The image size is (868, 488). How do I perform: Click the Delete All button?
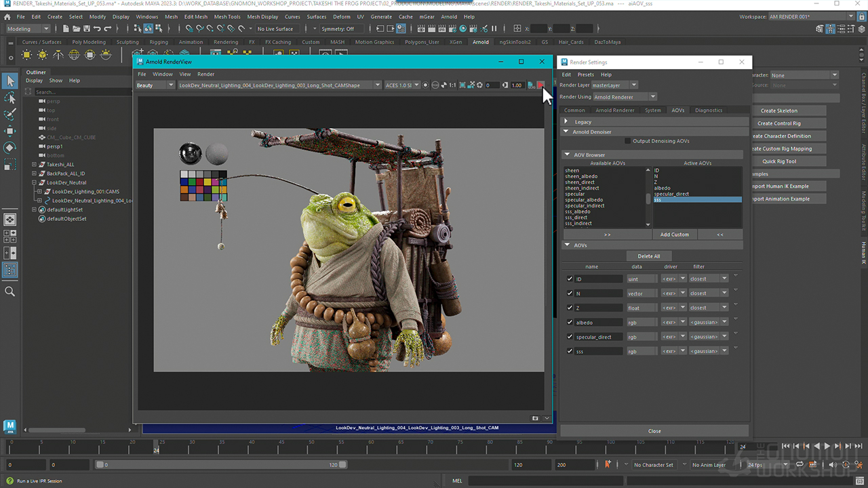(648, 256)
